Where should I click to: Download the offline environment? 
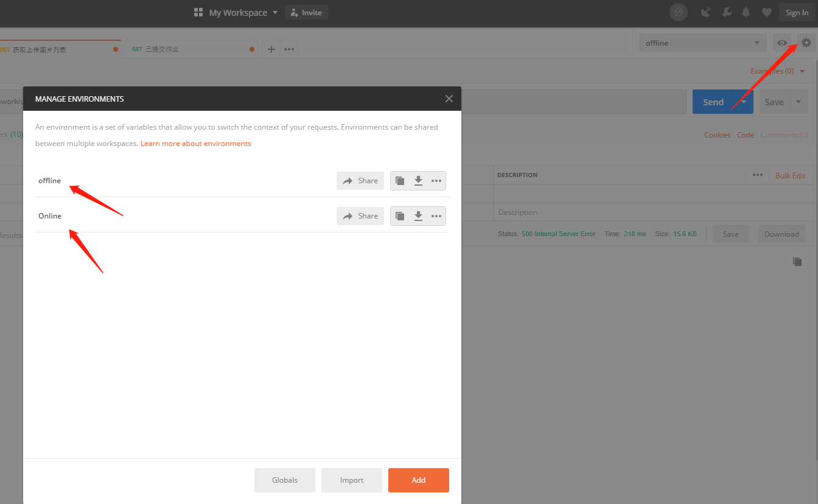[x=418, y=181]
